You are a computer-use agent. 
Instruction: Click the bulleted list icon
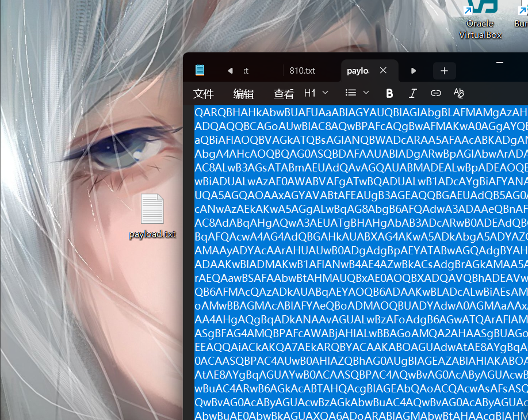[x=351, y=93]
